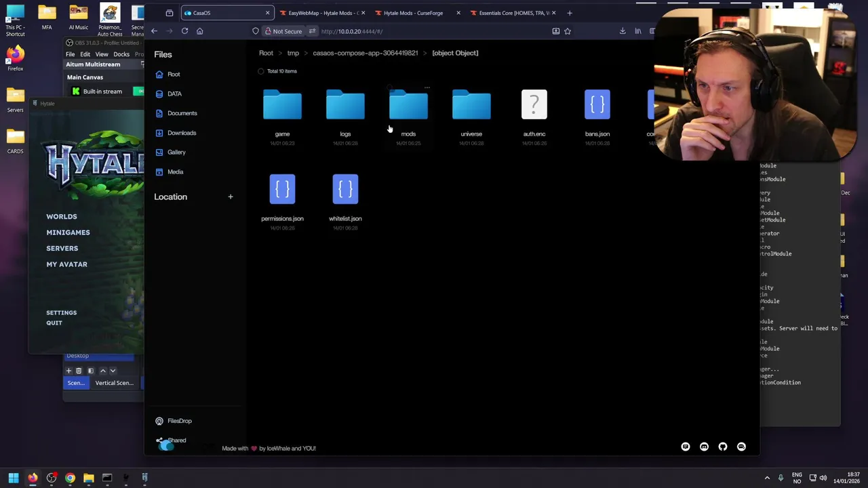Open FilesDrop in the sidebar

[174, 421]
